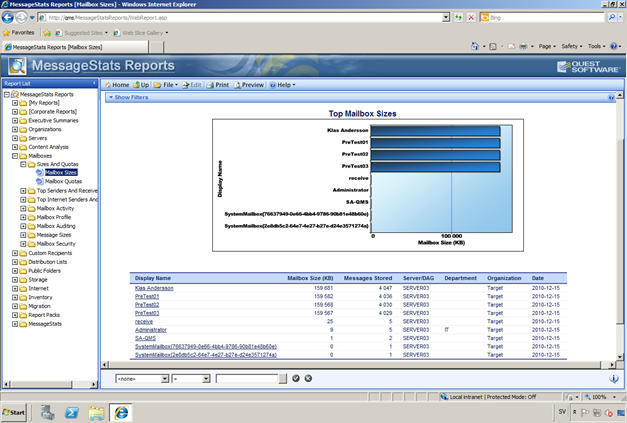Image resolution: width=627 pixels, height=423 pixels.
Task: Select the Report Packs folder
Action: point(44,315)
